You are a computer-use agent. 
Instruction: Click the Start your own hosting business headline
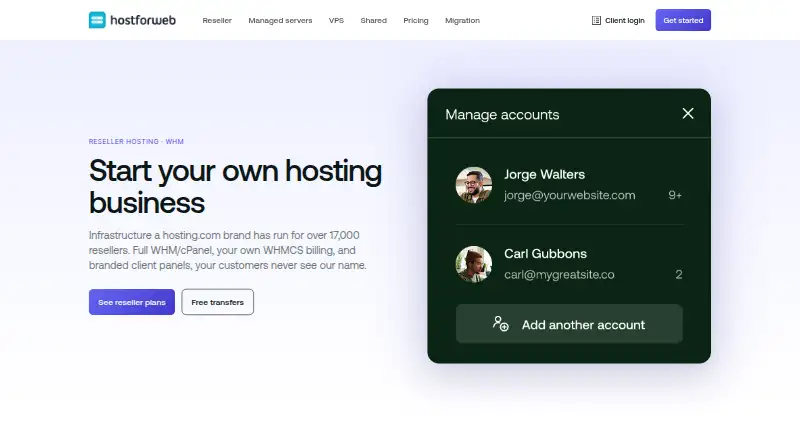click(235, 186)
